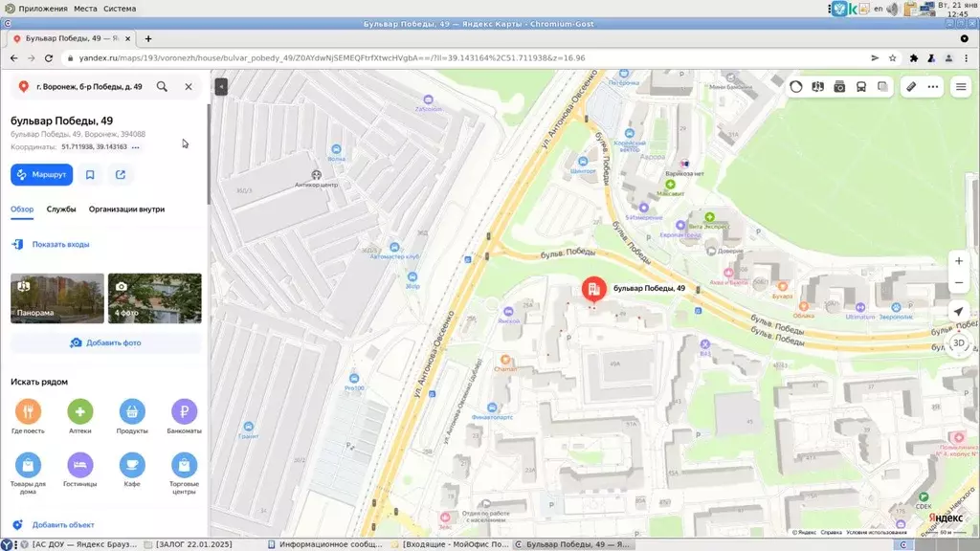Click the address search input field

(x=89, y=87)
